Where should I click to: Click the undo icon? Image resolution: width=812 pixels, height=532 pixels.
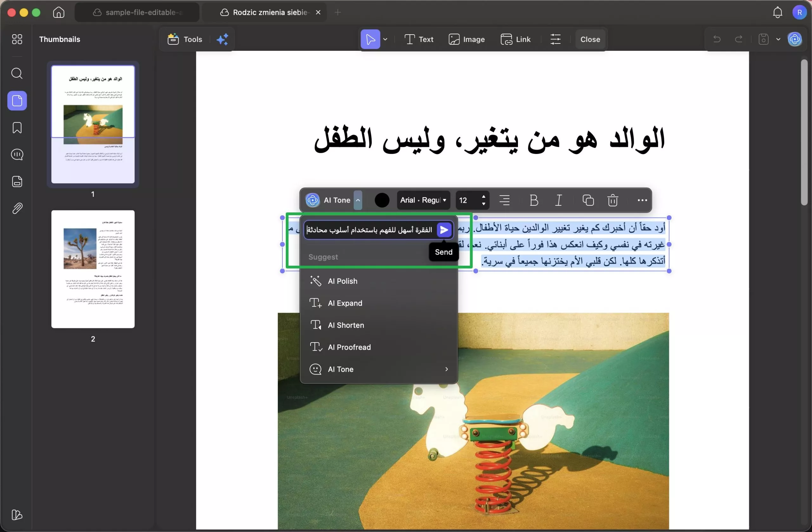(x=717, y=39)
